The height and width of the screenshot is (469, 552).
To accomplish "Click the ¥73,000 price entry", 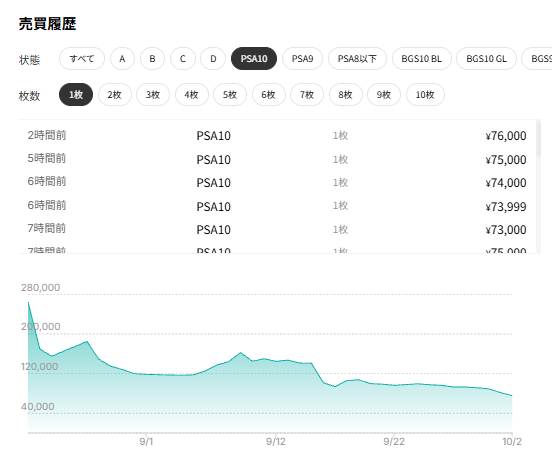I will (x=506, y=230).
